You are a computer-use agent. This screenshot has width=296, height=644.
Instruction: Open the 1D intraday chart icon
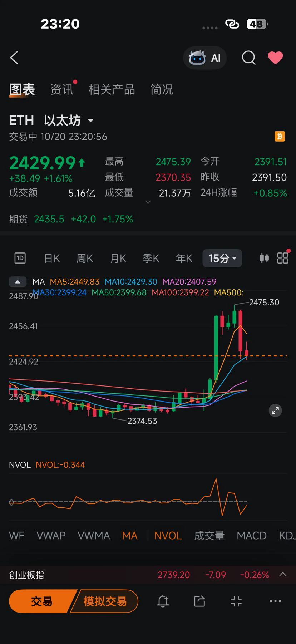pos(20,258)
